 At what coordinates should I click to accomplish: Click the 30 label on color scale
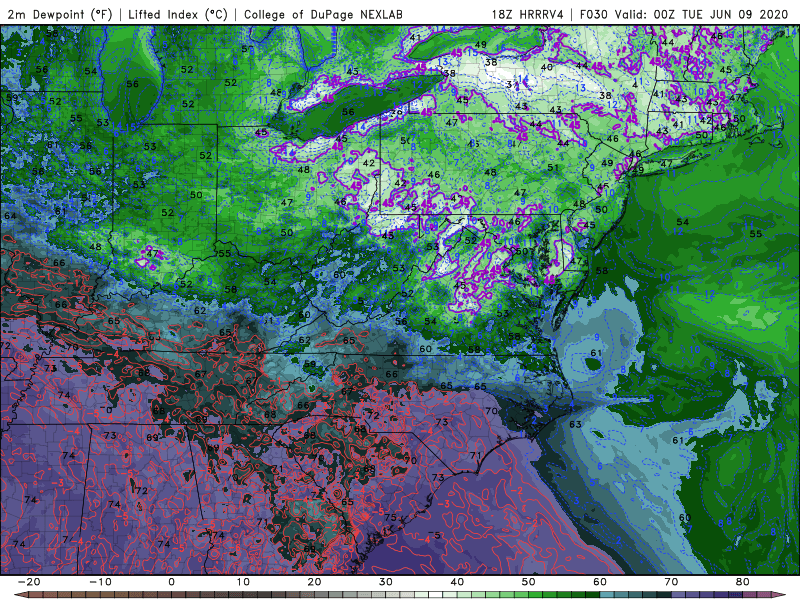(x=386, y=582)
